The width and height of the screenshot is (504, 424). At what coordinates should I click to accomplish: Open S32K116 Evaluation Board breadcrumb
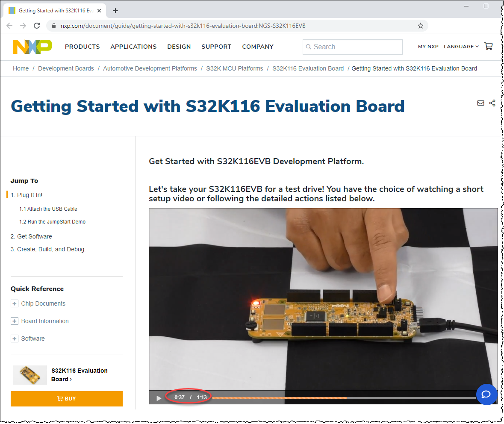pos(308,68)
